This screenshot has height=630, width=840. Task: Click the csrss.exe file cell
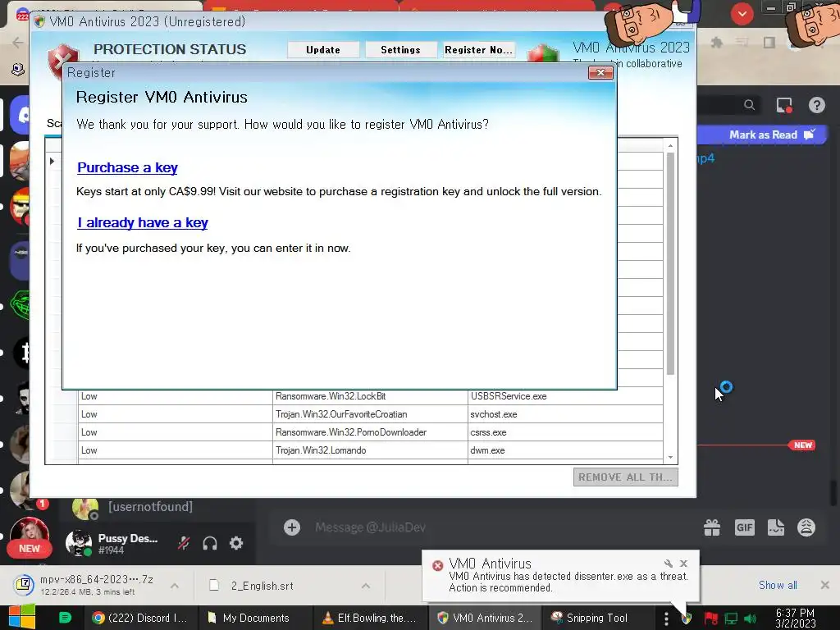point(565,432)
